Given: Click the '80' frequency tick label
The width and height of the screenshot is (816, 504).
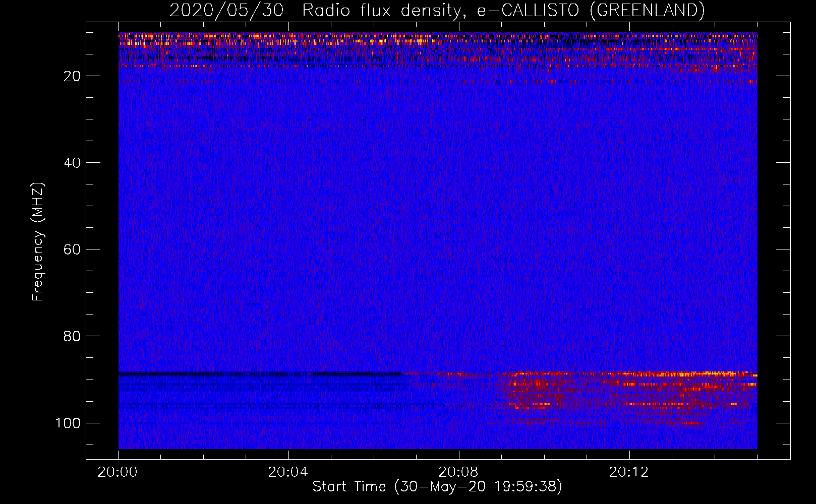Looking at the screenshot, I should (x=73, y=336).
